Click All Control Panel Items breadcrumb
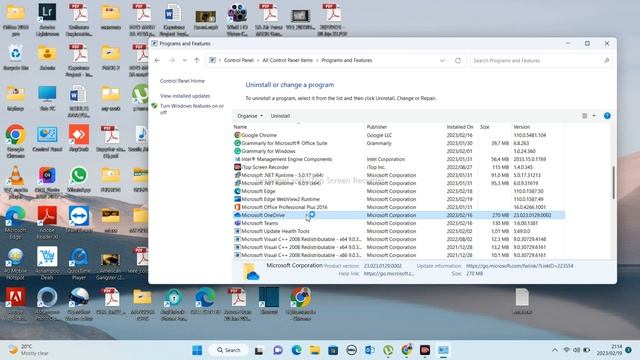640x360 pixels. (x=287, y=60)
